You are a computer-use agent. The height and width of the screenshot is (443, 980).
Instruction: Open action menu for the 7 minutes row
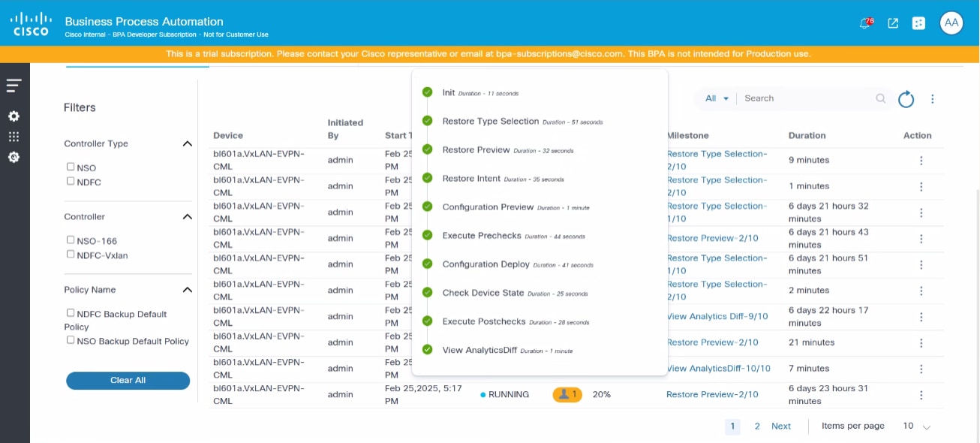coord(921,369)
